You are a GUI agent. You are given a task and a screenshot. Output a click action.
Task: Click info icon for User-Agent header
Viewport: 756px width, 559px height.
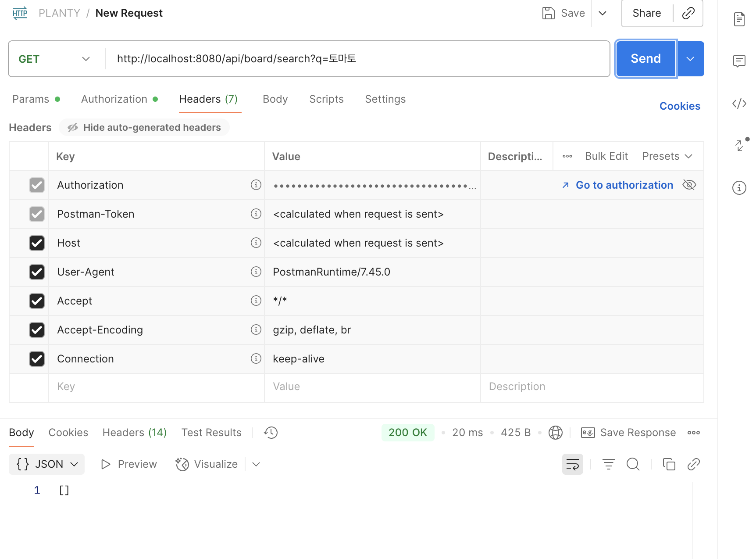256,272
